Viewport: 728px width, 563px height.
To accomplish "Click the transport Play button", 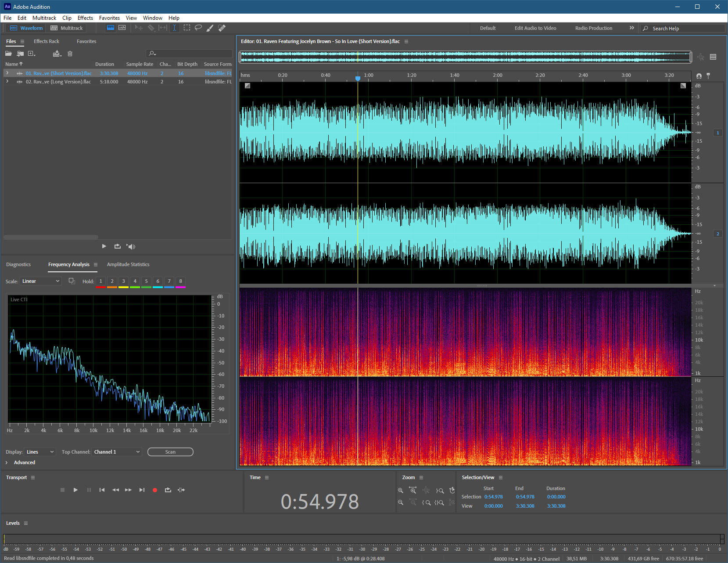I will [x=75, y=490].
